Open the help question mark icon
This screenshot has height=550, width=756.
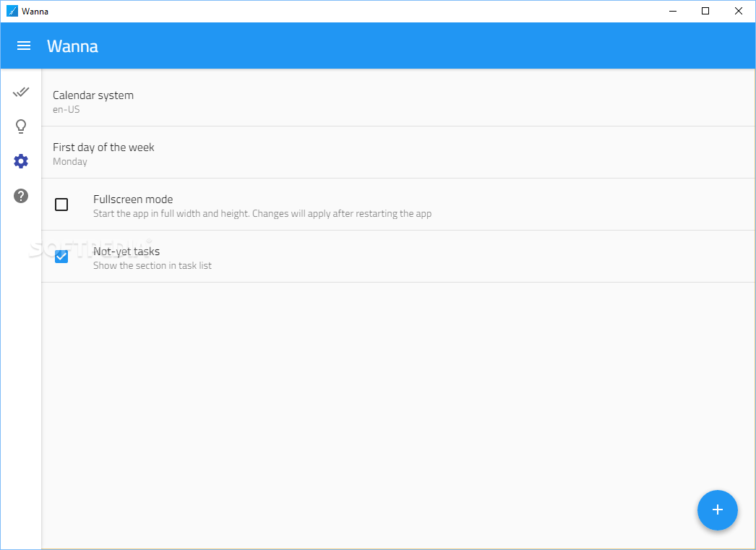(21, 196)
